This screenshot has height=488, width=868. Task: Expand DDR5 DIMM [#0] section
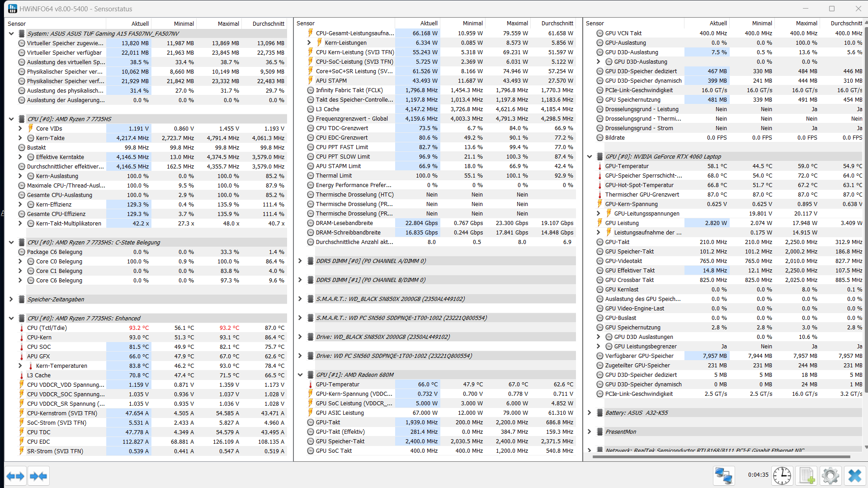[300, 261]
